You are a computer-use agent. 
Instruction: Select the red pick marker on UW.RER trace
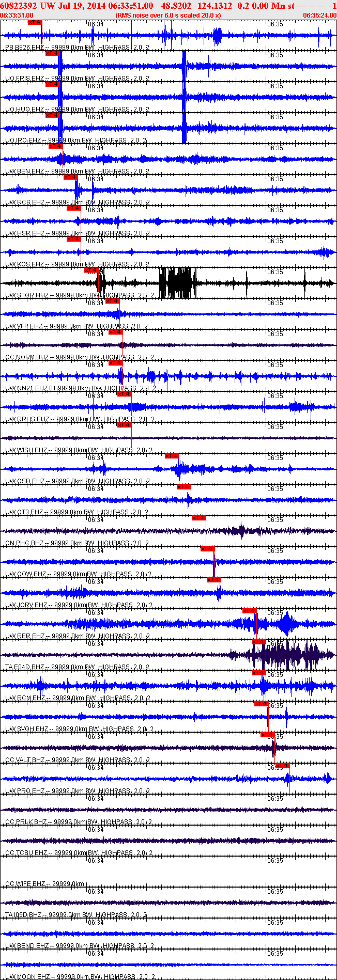[250, 611]
